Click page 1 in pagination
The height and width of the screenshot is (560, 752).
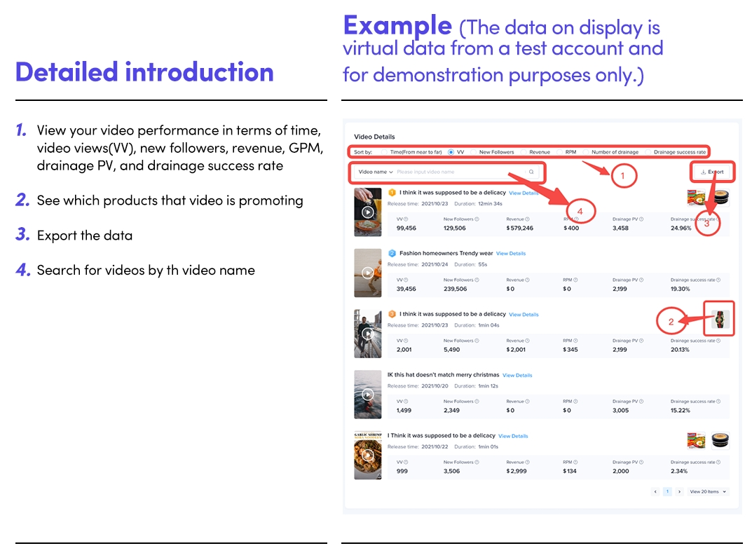pos(667,492)
